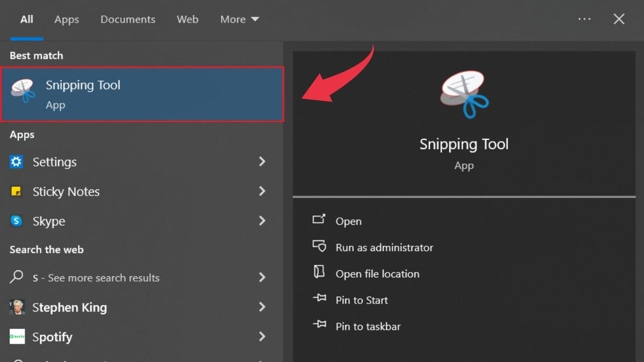Click the Skype app icon

pyautogui.click(x=17, y=221)
